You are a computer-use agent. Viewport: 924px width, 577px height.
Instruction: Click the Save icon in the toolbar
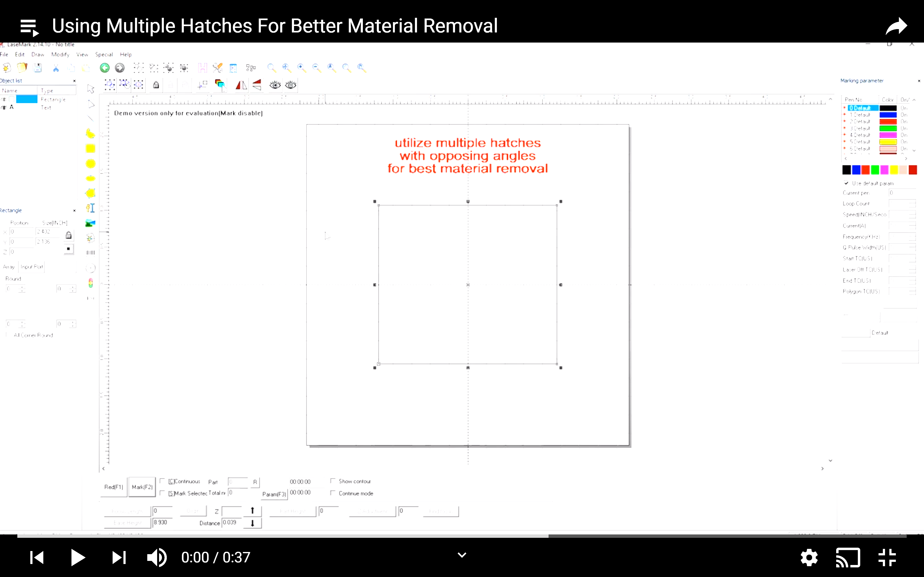tap(38, 68)
